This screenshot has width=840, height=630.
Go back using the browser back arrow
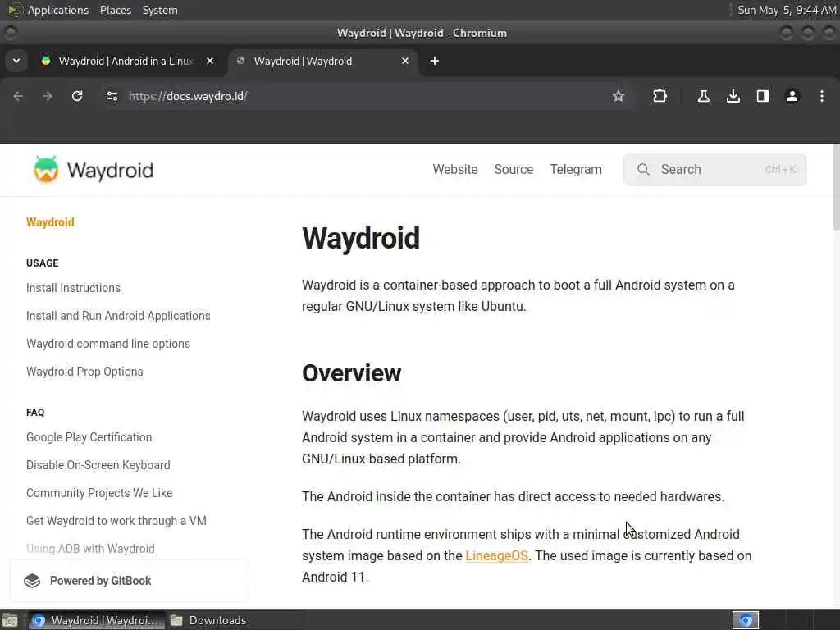click(18, 97)
